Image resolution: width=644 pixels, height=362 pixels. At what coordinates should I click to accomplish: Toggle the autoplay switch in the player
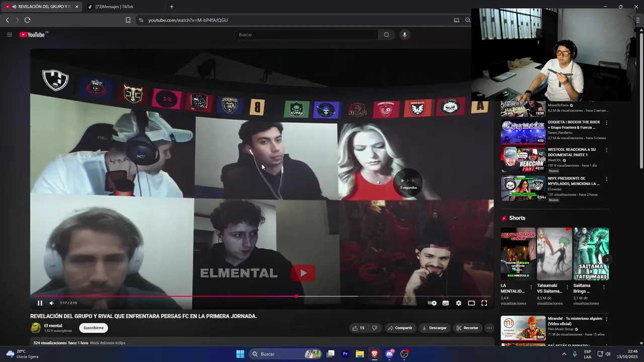pyautogui.click(x=432, y=303)
